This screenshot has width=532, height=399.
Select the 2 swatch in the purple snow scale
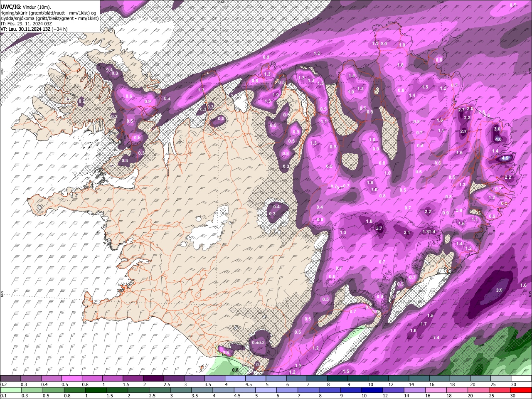[x=153, y=379]
